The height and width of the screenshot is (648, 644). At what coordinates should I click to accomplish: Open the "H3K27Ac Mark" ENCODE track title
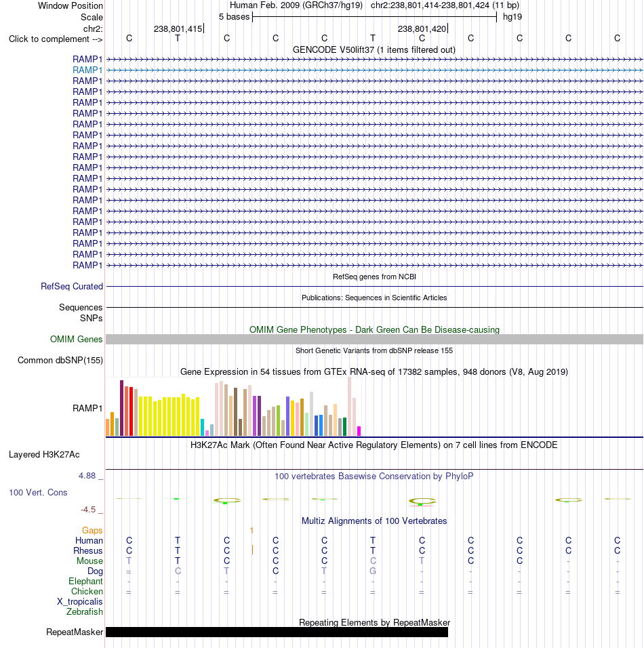point(374,445)
